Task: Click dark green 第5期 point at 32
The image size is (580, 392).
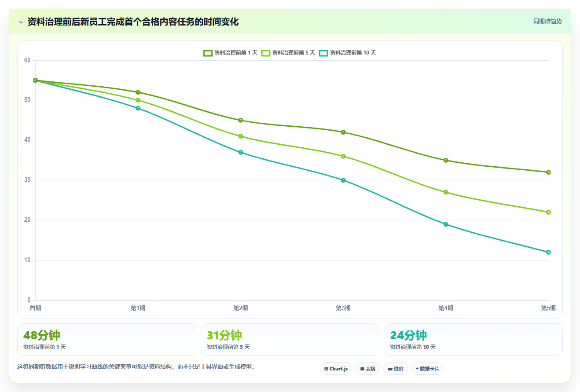Action: (548, 172)
